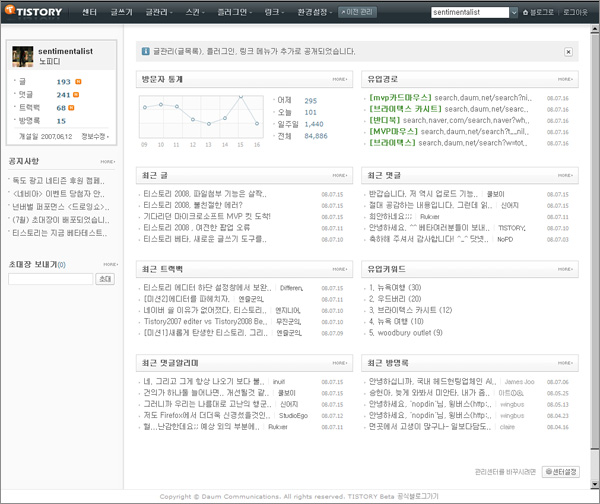The image size is (600, 504).
Task: Open MORE for 초대장 보내기
Action: (x=111, y=264)
